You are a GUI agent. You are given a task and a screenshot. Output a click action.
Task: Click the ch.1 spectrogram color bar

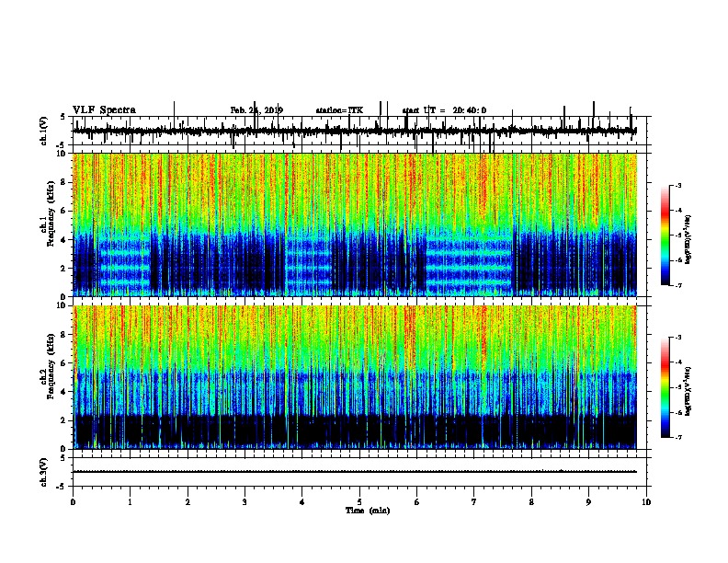665,236
